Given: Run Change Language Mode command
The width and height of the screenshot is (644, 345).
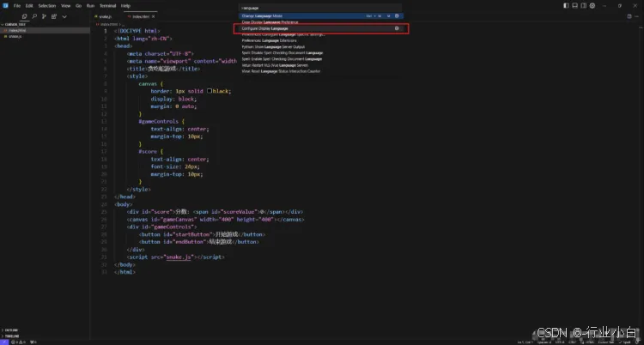Looking at the screenshot, I should 321,16.
